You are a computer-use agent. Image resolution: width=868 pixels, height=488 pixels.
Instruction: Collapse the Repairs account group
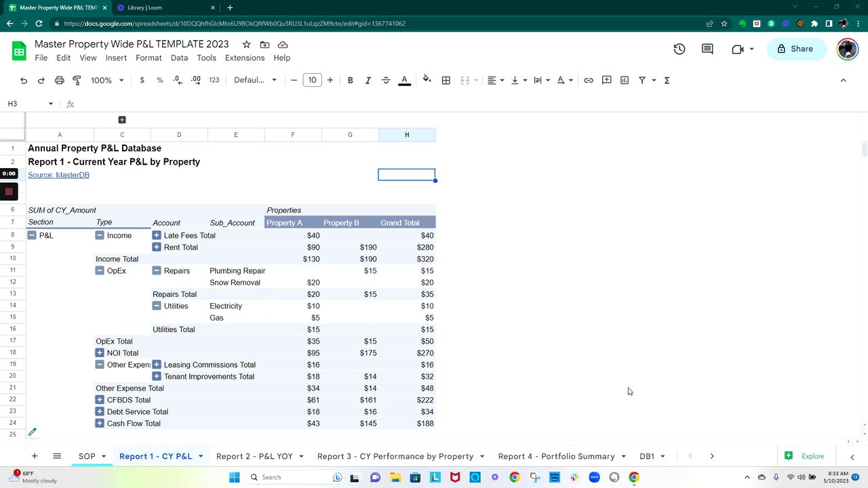point(157,270)
